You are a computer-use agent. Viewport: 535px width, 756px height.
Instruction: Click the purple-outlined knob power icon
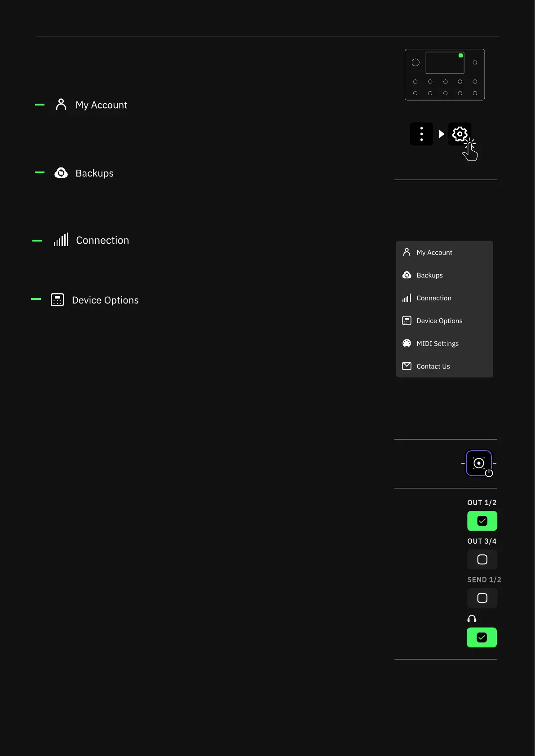[x=479, y=463]
